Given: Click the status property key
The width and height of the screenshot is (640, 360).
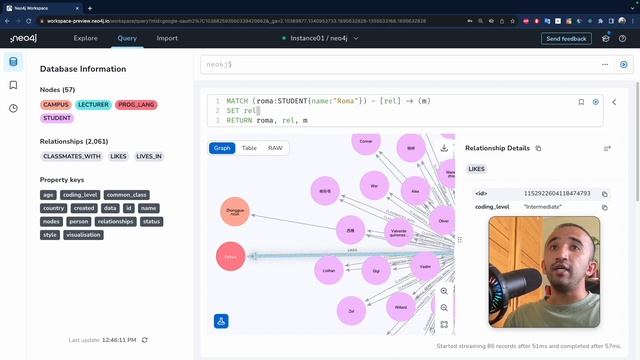Looking at the screenshot, I should click(x=151, y=222).
